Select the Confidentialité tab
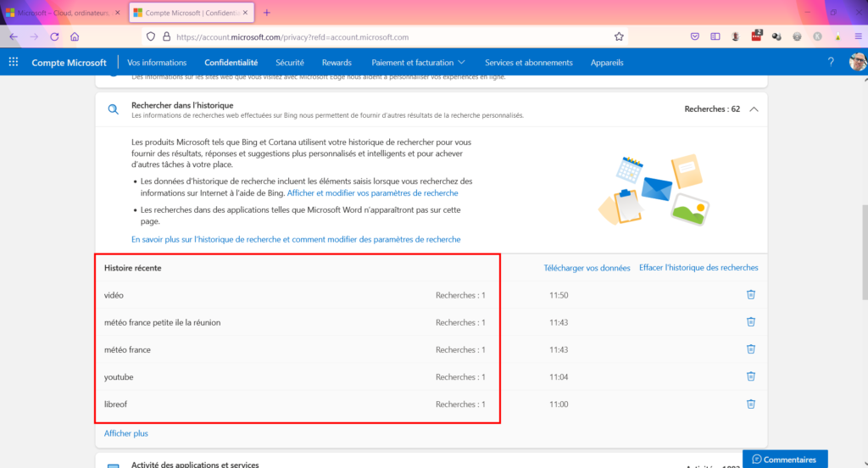 pos(231,63)
